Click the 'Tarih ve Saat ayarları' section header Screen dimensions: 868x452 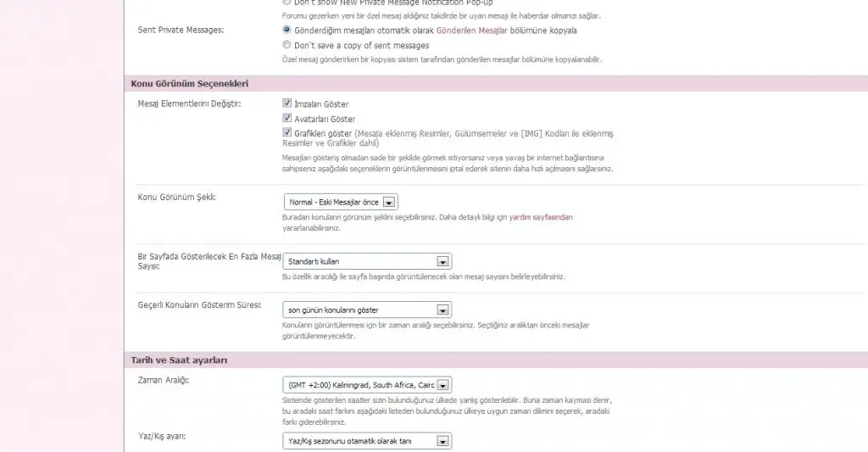click(x=179, y=360)
